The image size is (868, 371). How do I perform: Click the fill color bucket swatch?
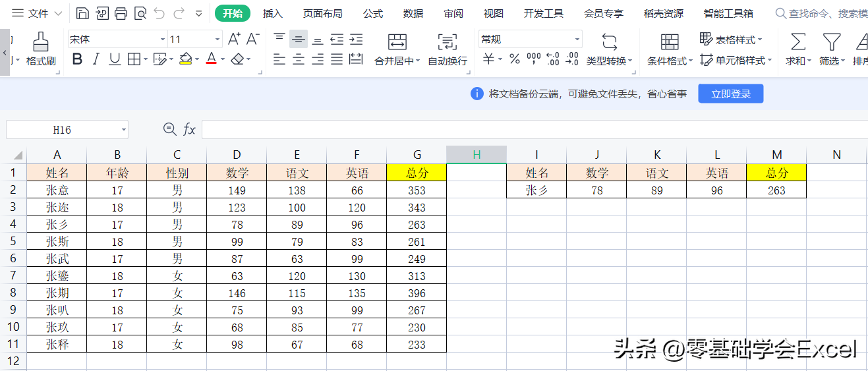tap(185, 59)
